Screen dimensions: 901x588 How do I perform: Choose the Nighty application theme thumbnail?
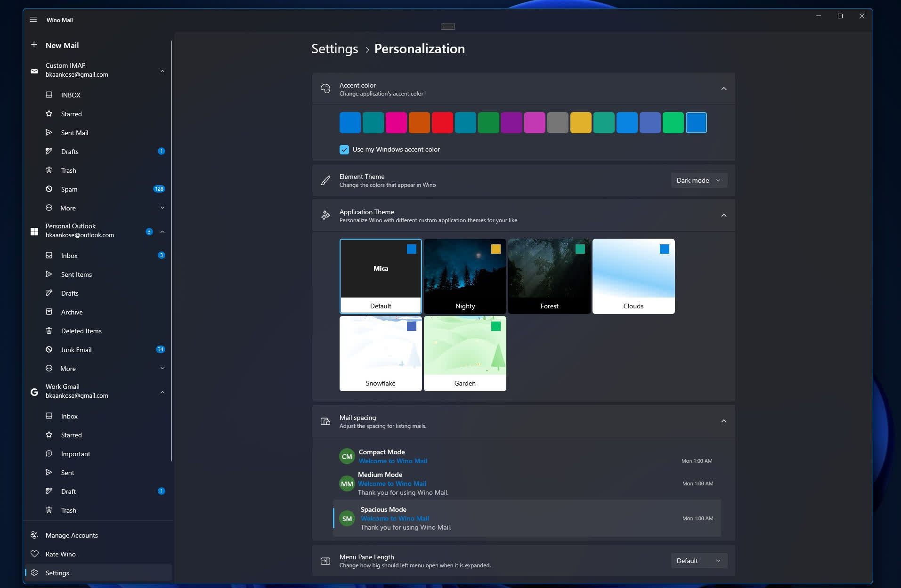[465, 276]
